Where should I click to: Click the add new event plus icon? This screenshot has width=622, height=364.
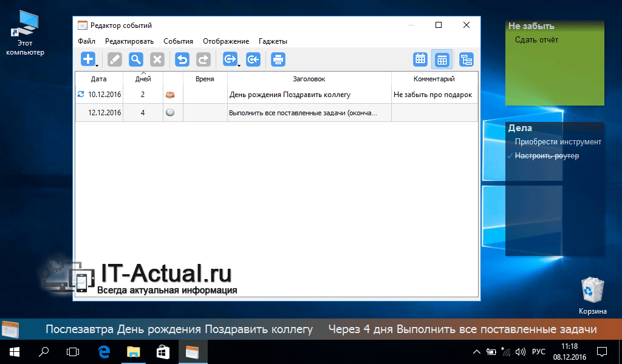tap(88, 59)
